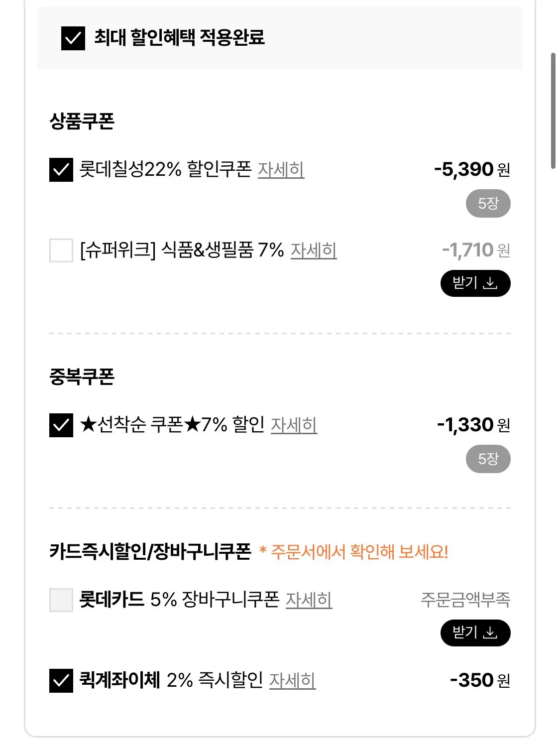Image resolution: width=560 pixels, height=750 pixels.
Task: Click the 상품쿠폰 section heading
Action: (x=82, y=121)
